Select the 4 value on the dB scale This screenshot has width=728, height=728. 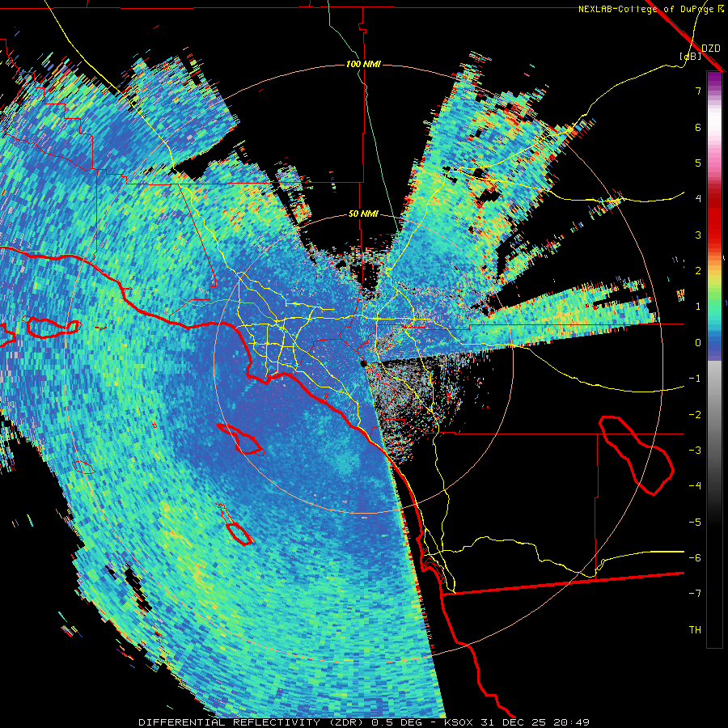coord(698,199)
